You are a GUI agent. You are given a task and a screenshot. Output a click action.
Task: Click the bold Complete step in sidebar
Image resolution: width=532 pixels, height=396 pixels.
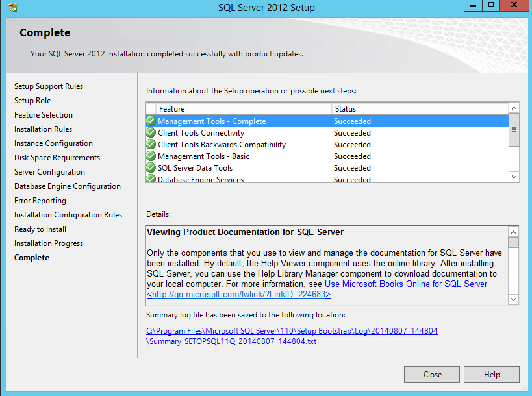[x=32, y=257]
